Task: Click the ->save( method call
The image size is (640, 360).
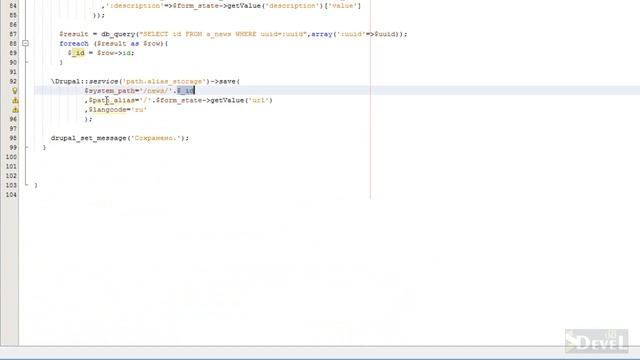Action: [225, 82]
